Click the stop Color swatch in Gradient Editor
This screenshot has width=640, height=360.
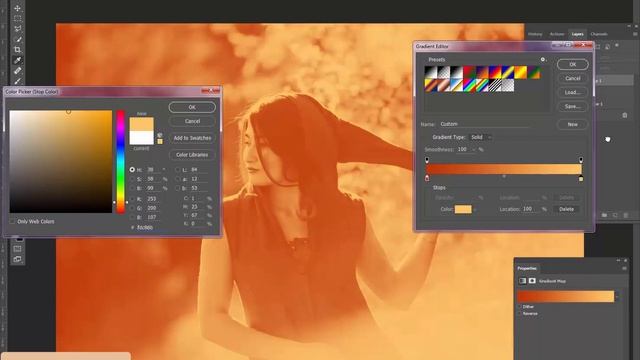pyautogui.click(x=463, y=209)
